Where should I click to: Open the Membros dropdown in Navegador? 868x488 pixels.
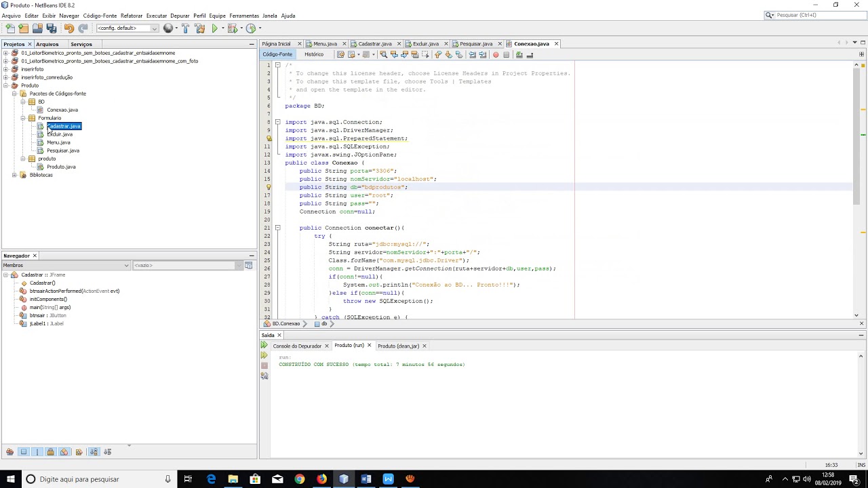(66, 265)
